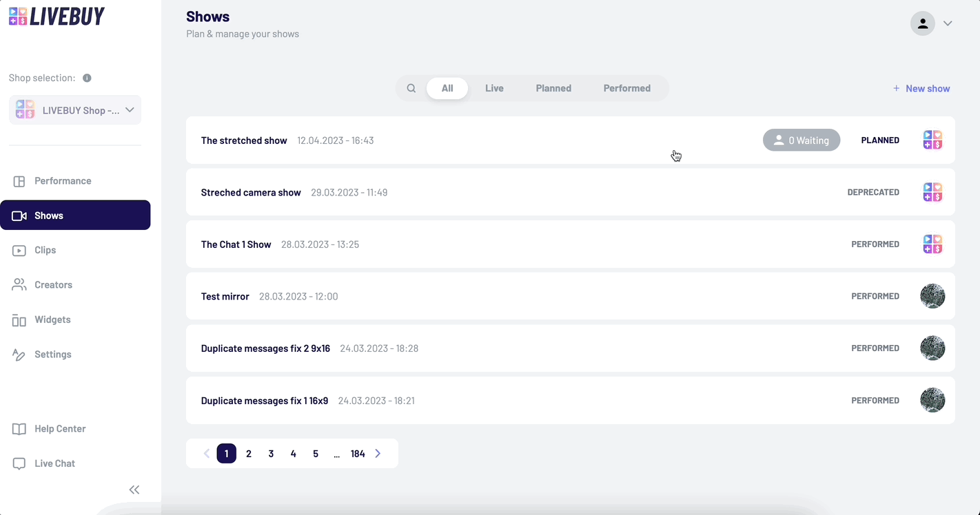The height and width of the screenshot is (515, 980).
Task: Switch to the Live filter tab
Action: tap(494, 88)
